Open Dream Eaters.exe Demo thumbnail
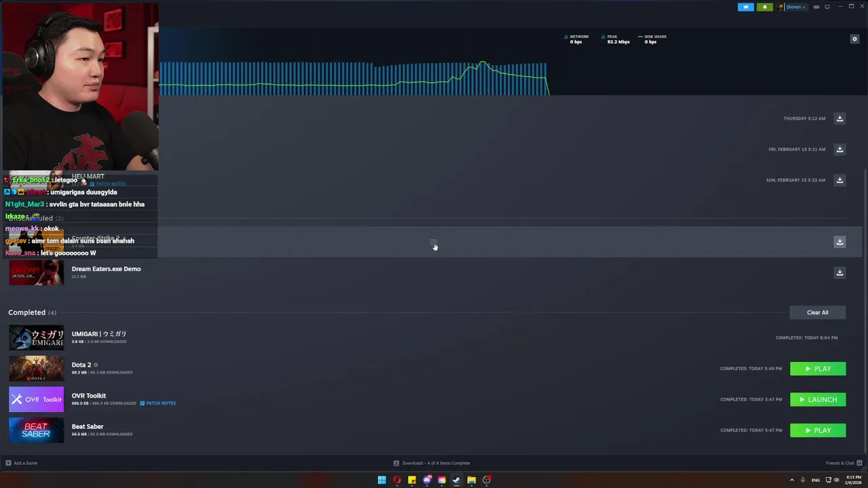The height and width of the screenshot is (488, 868). (36, 272)
